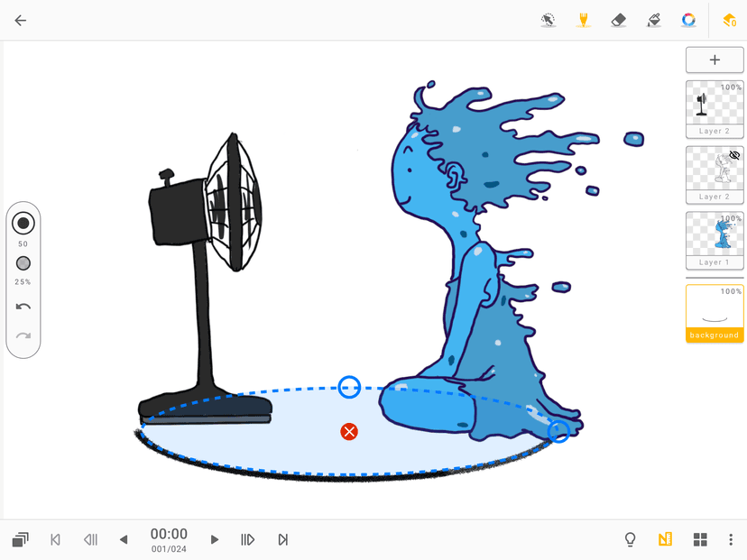Open the frames grid view
This screenshot has height=560, width=747.
(699, 538)
